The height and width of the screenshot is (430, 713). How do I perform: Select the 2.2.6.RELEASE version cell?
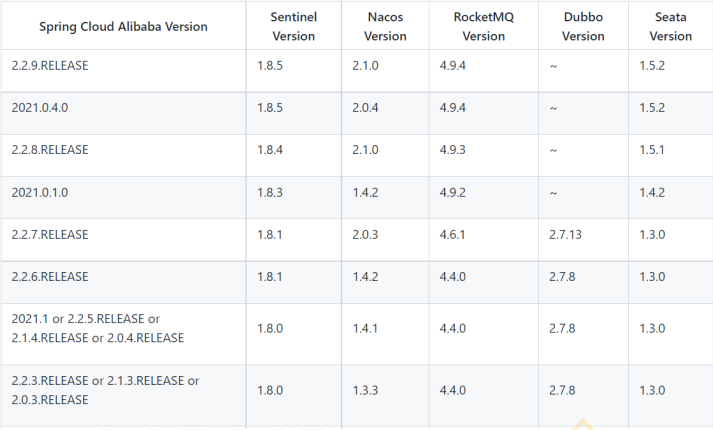coord(50,276)
